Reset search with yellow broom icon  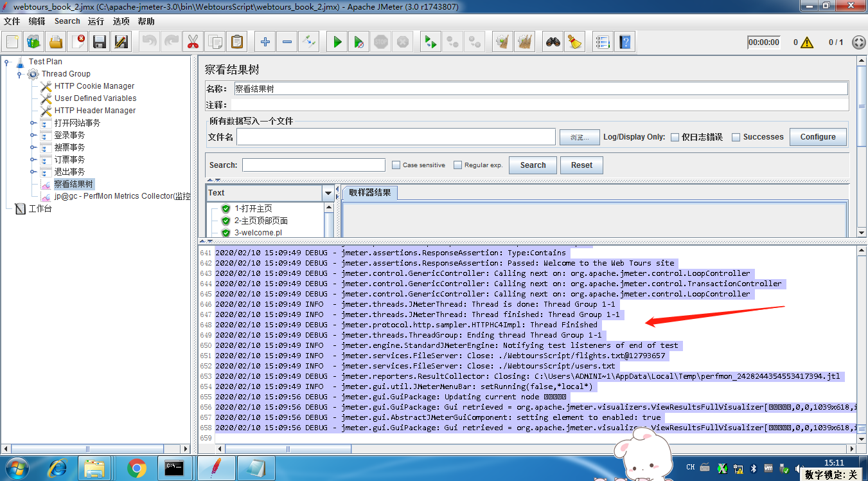click(x=574, y=42)
